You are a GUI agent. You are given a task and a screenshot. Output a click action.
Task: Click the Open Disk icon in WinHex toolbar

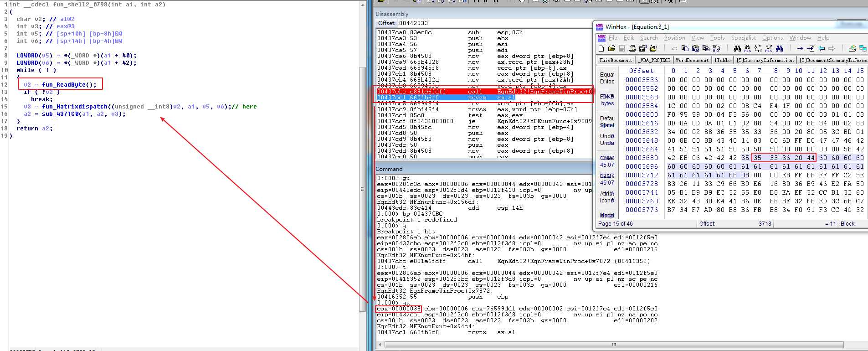point(853,48)
